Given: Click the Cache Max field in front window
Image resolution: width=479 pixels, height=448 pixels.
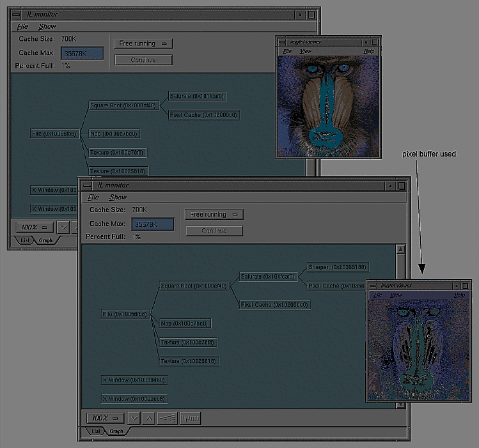Looking at the screenshot, I should click(x=153, y=224).
